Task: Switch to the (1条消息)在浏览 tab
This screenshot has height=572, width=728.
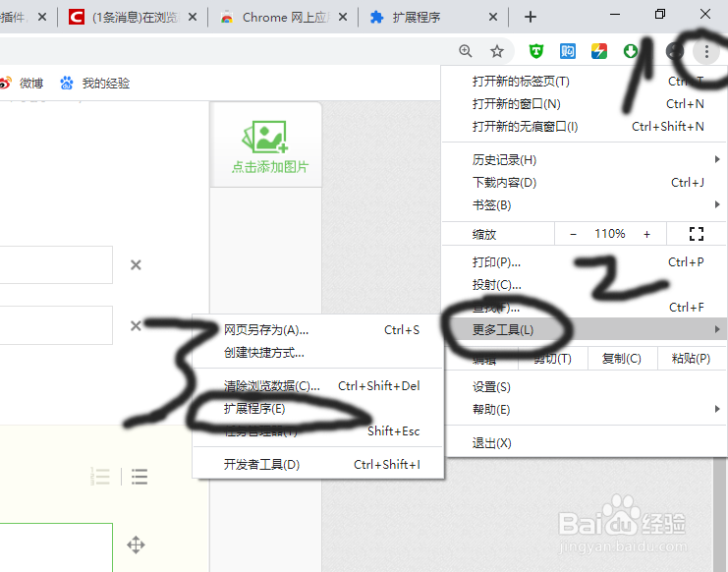Action: (133, 17)
